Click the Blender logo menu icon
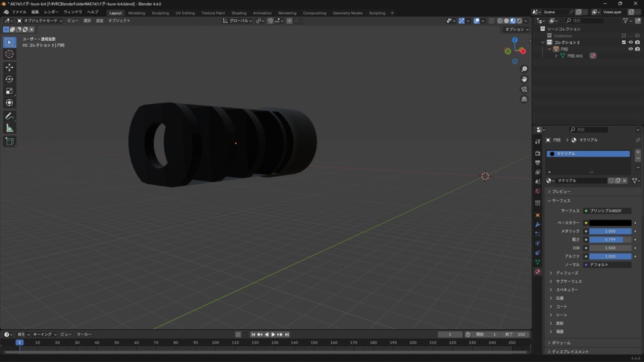The width and height of the screenshot is (644, 362). tap(6, 13)
